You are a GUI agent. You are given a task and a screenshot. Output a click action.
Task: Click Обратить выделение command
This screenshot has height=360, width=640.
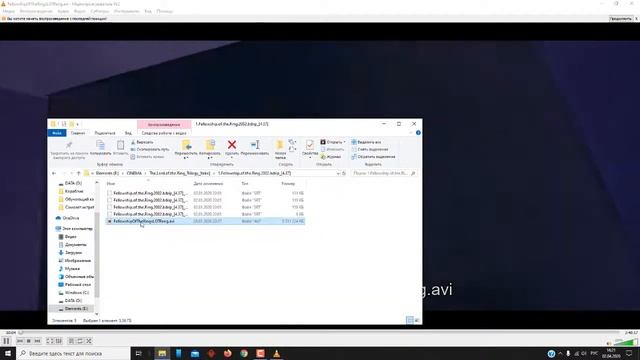(x=373, y=157)
